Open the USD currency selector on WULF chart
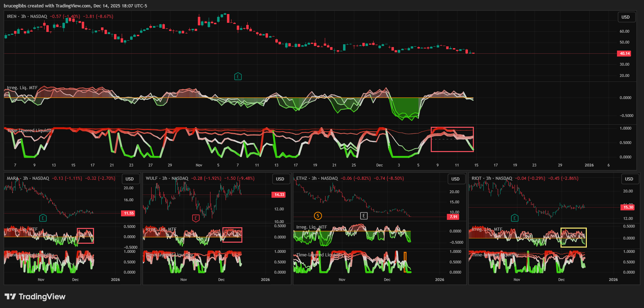The height and width of the screenshot is (308, 644). click(x=280, y=179)
